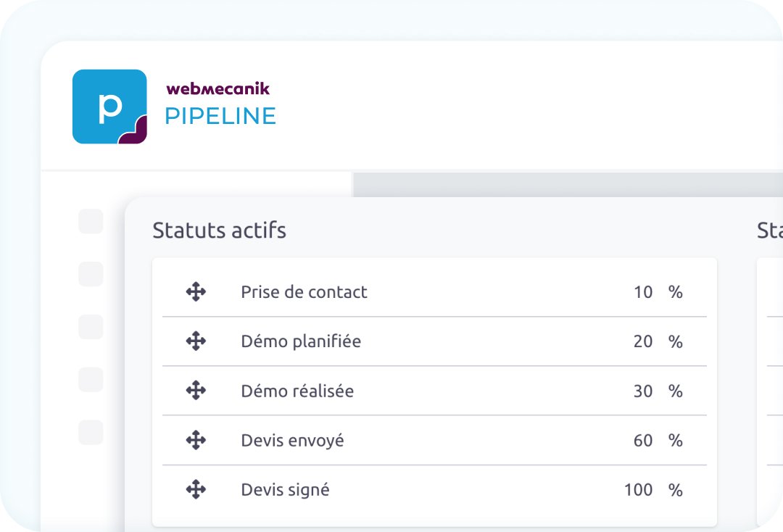Click the topmost sidebar placeholder square
This screenshot has height=532, width=783.
tap(91, 221)
